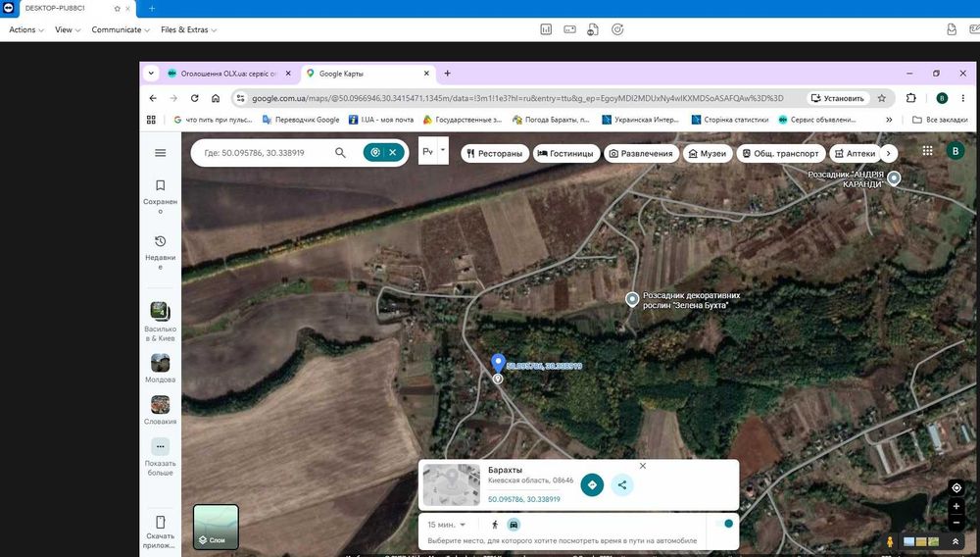980x557 pixels.
Task: Select walking travel mode
Action: 495,525
